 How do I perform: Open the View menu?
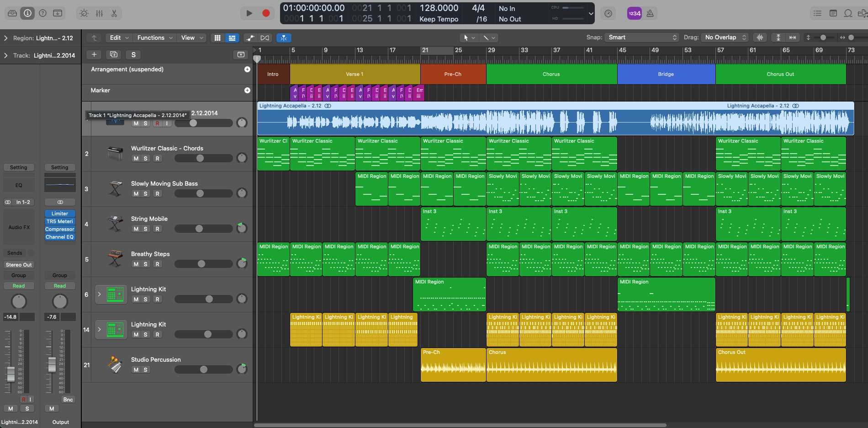192,38
